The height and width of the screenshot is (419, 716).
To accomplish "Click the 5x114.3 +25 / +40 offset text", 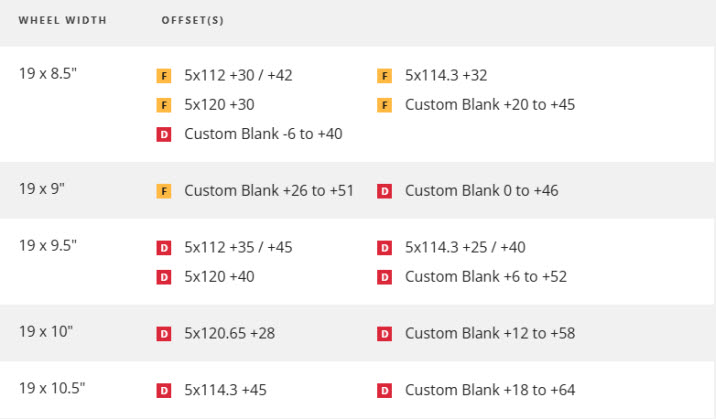I will click(465, 247).
